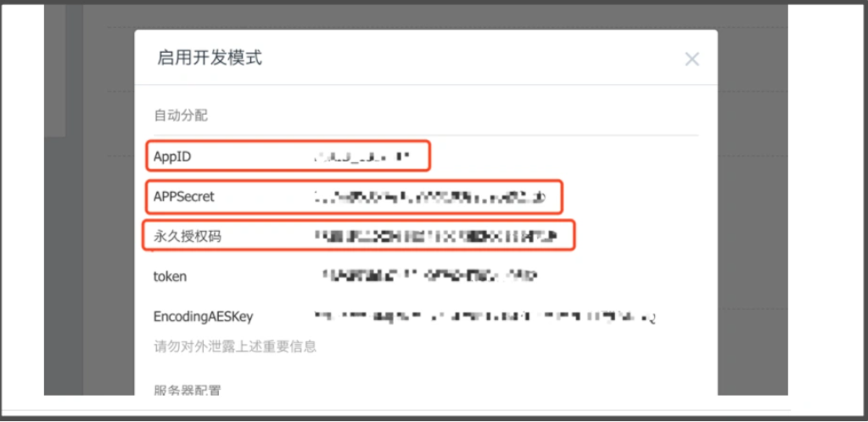Click the token label
The height and width of the screenshot is (422, 868).
(170, 276)
